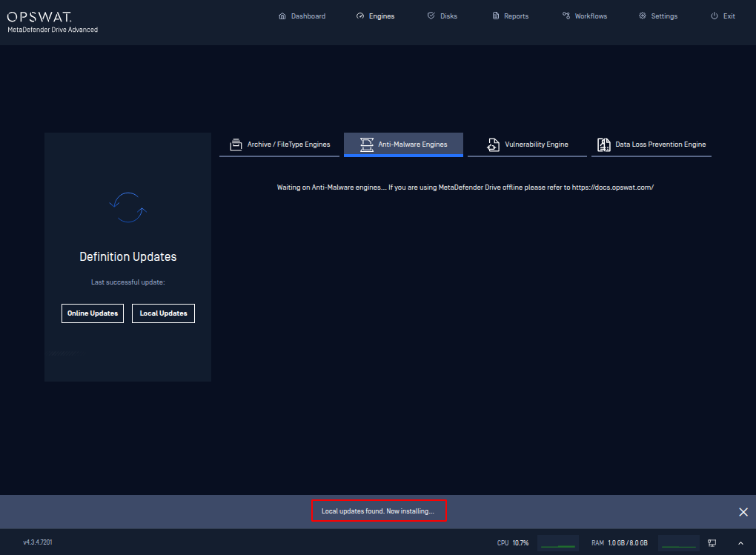Click 'MetaDefender Drive Advanced' subtitle

[x=53, y=30]
